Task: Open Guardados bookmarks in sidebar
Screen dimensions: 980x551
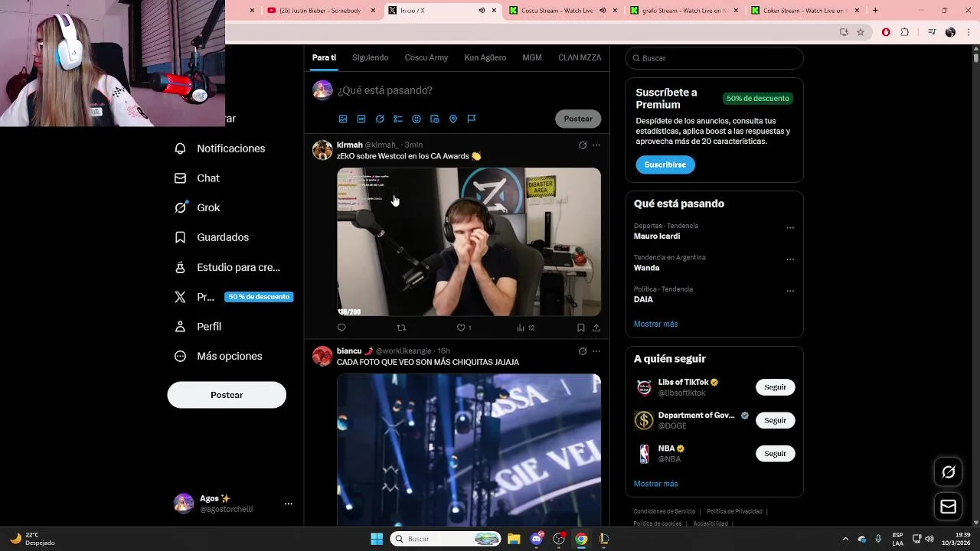Action: click(212, 237)
